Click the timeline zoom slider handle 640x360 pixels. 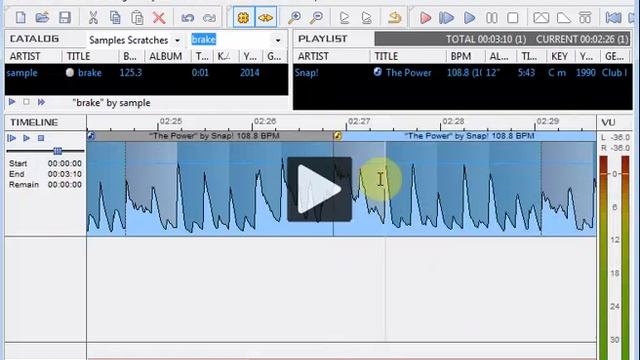tap(58, 151)
